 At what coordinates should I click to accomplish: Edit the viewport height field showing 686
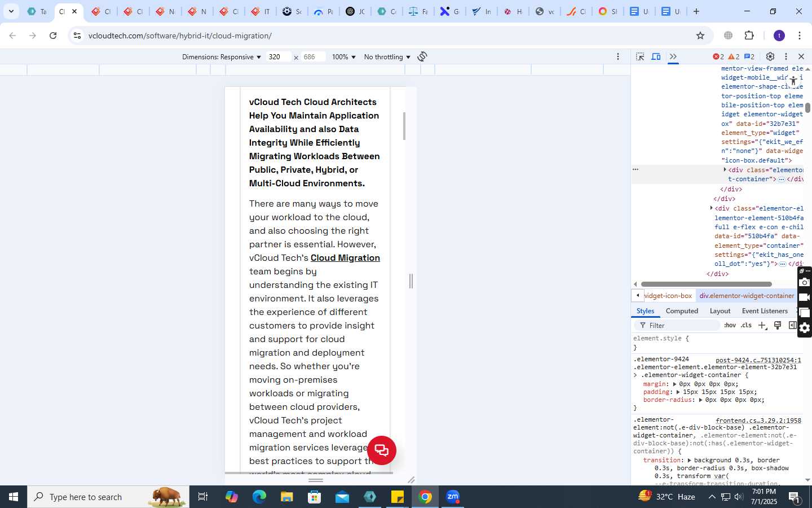point(313,56)
